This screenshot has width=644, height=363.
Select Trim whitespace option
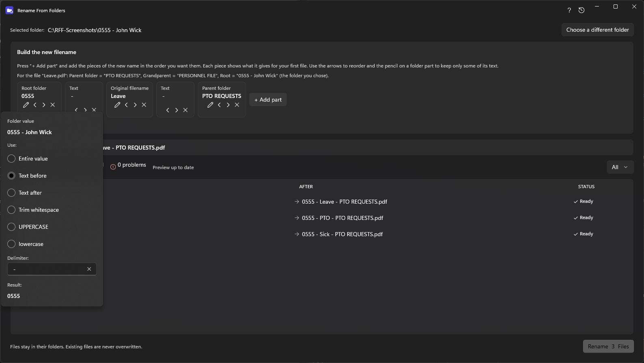33,210
